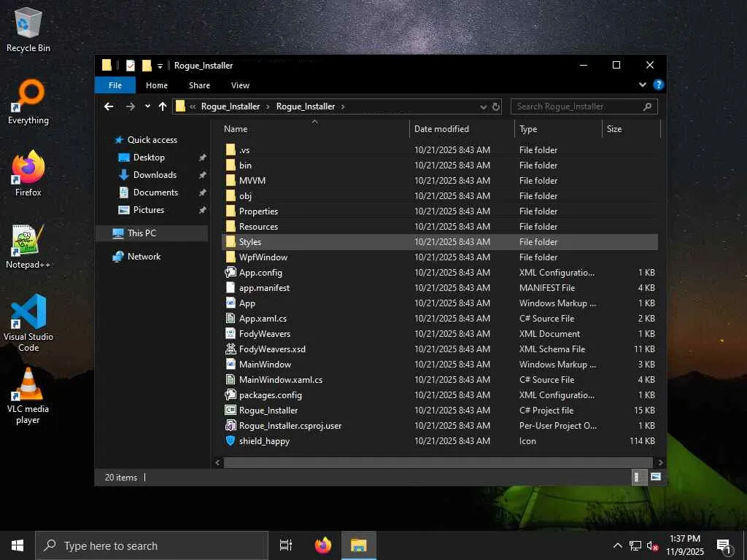This screenshot has height=560, width=747.
Task: Click the network icon in system tray
Action: [x=635, y=545]
